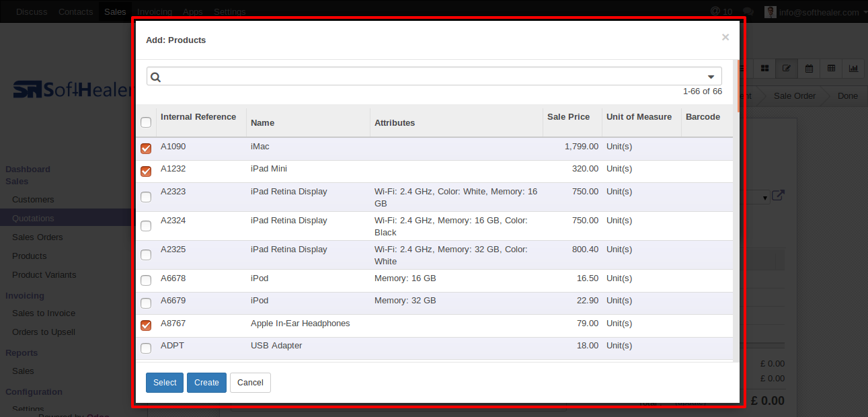Viewport: 868px width, 417px height.
Task: Open the Invoicing menu
Action: [155, 11]
